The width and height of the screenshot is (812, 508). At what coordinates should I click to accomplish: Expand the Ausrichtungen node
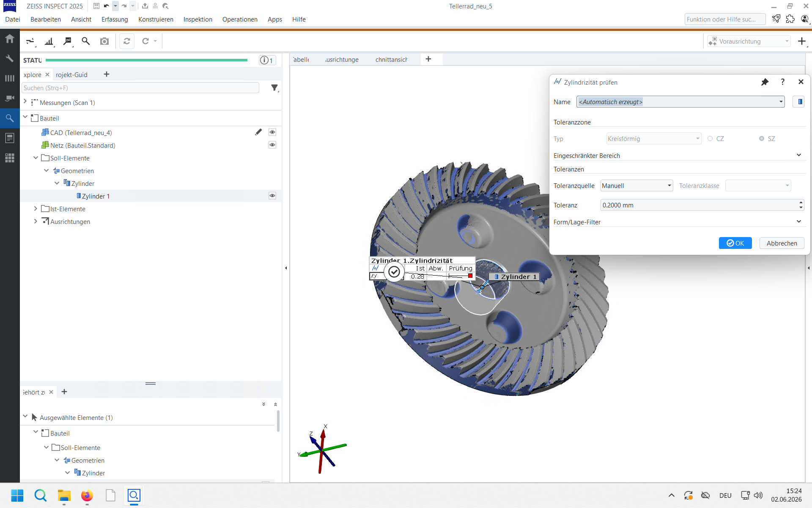[36, 221]
